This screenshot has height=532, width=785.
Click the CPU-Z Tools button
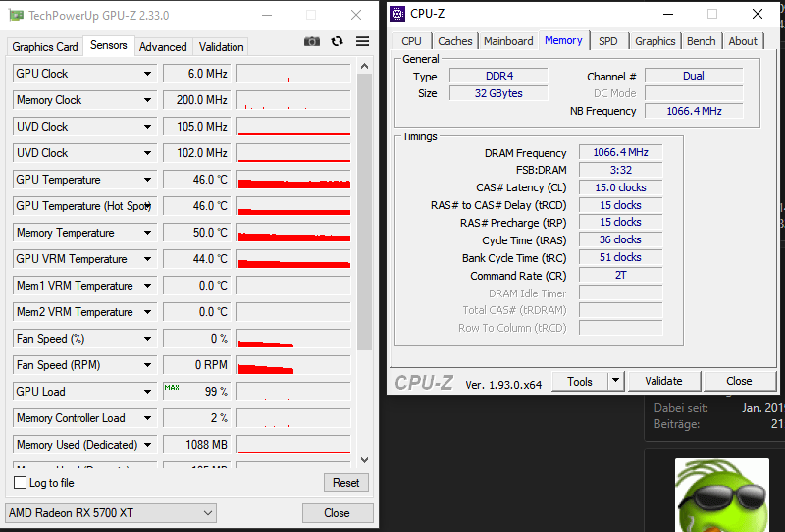[580, 381]
